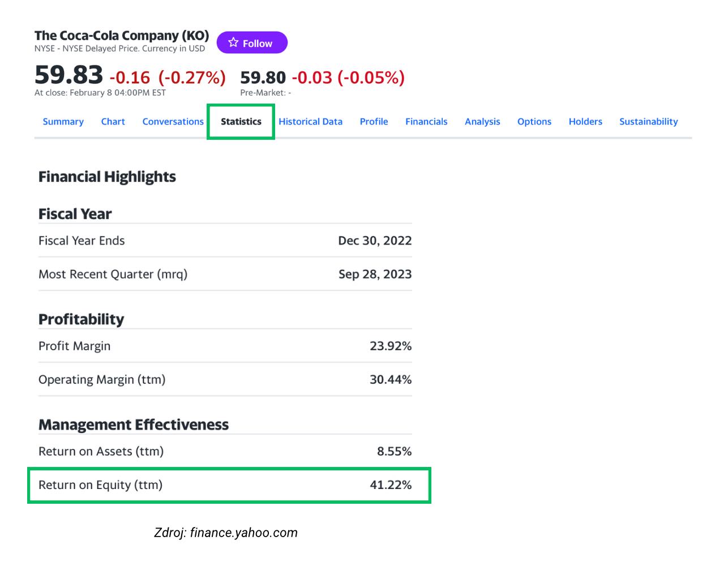Click the pre-market price 59.80
This screenshot has height=566, width=728.
263,78
